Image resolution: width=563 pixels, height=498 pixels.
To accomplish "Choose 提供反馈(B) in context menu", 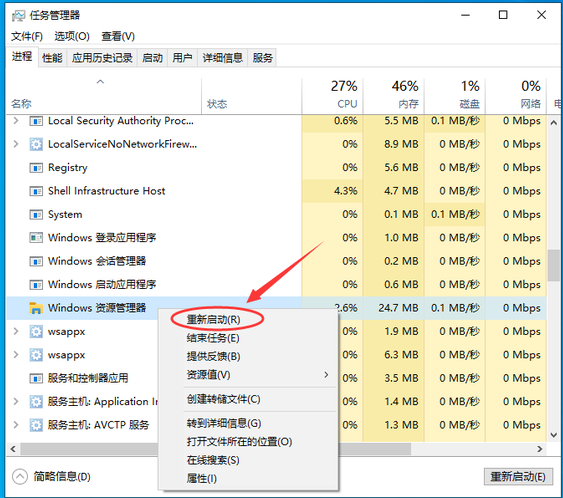I will tap(213, 357).
